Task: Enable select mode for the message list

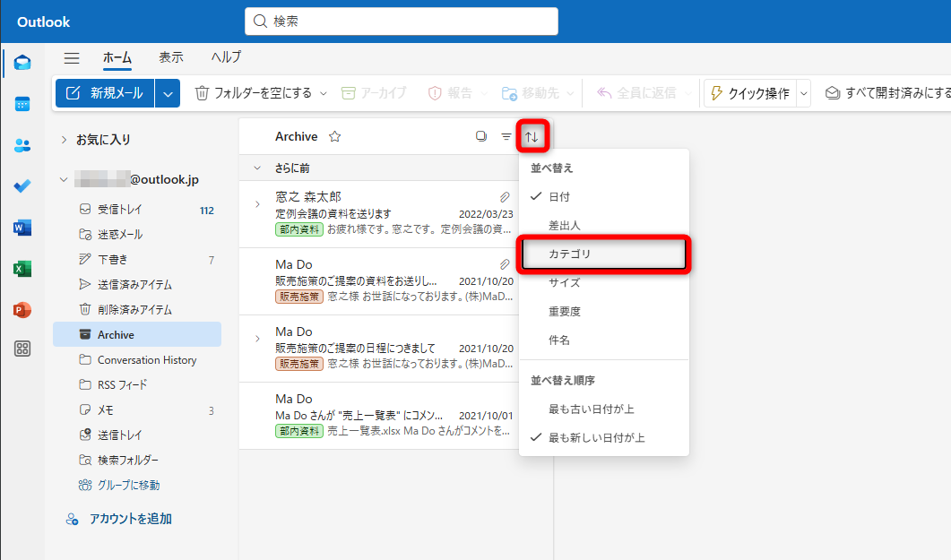Action: point(481,136)
